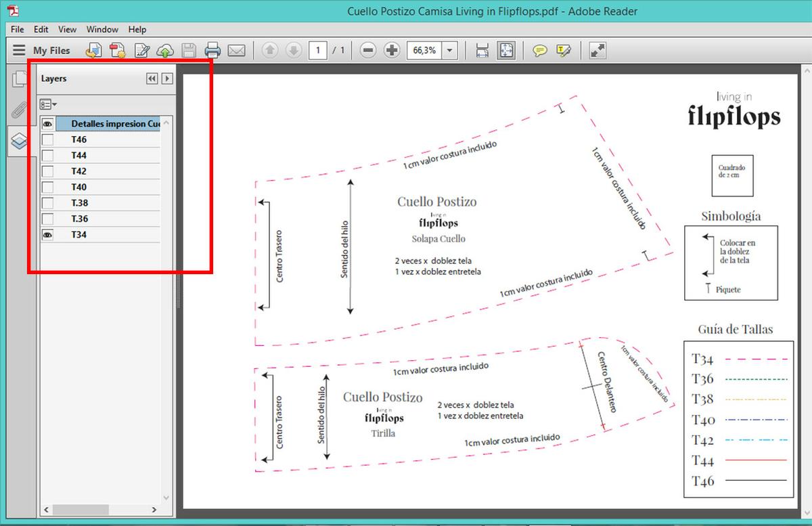Collapse the Layers navigation pane
This screenshot has height=526, width=812.
click(x=152, y=79)
